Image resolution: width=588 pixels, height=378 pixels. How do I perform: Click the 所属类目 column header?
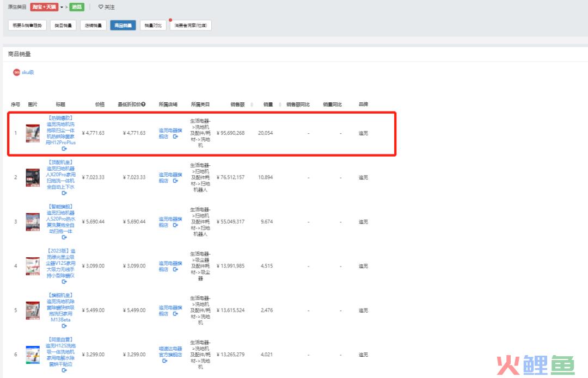click(200, 104)
